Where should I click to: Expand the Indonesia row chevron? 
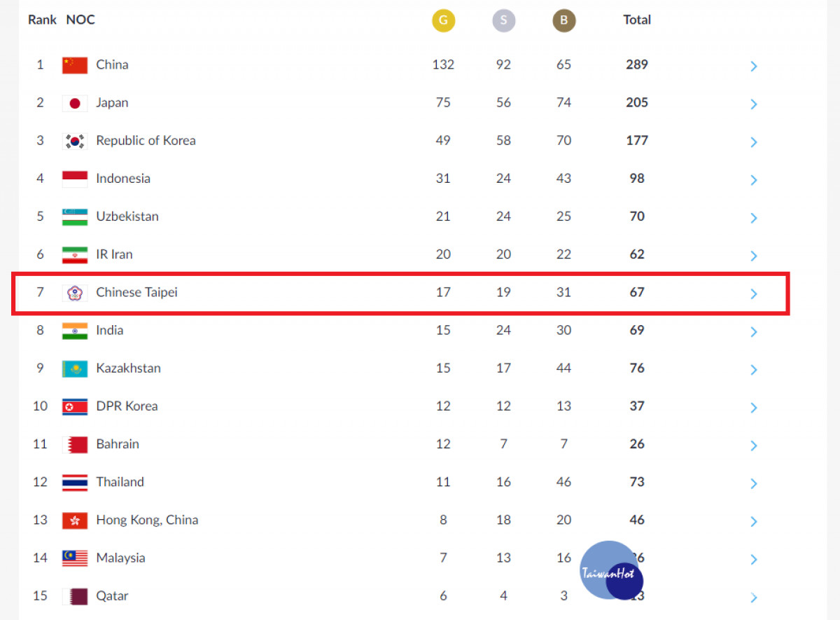[754, 180]
